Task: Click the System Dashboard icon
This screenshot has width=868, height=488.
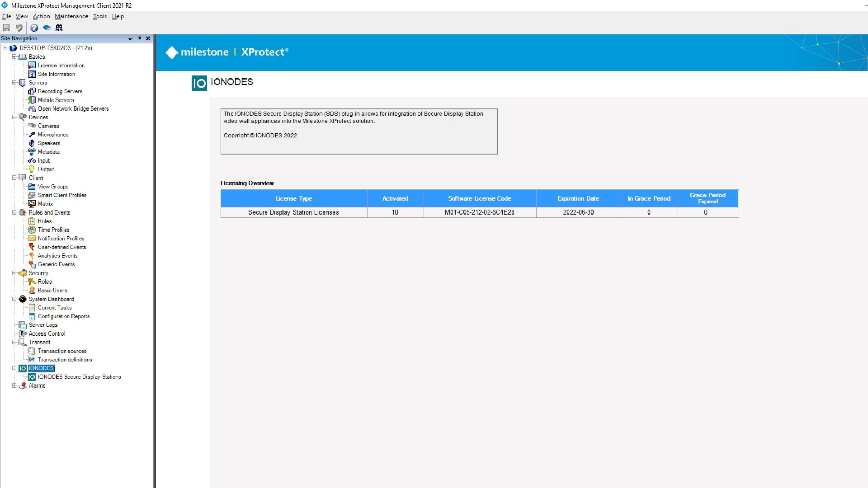Action: (23, 299)
